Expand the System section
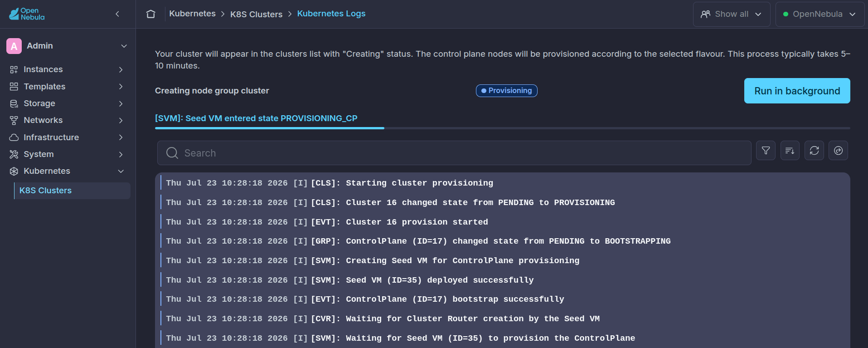Viewport: 868px width, 348px height. click(x=121, y=154)
